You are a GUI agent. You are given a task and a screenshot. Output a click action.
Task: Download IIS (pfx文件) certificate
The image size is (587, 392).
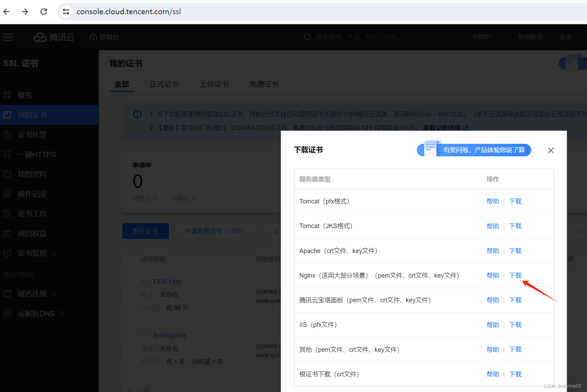click(x=516, y=325)
